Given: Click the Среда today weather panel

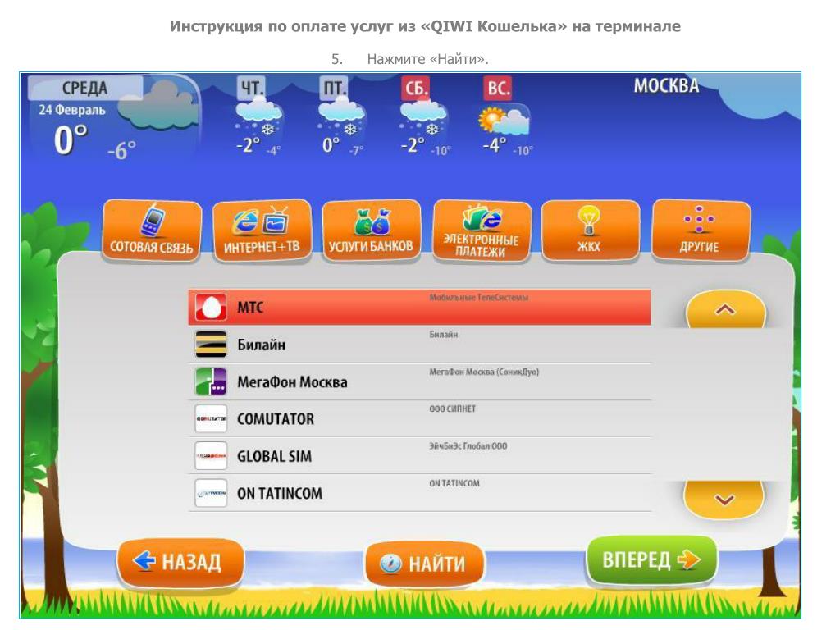Looking at the screenshot, I should click(x=113, y=118).
